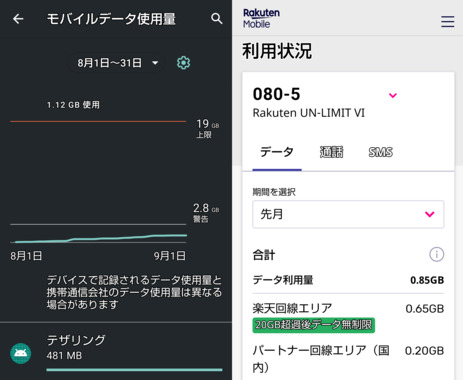463x380 pixels.
Task: Click the データ利用量 label
Action: pyautogui.click(x=283, y=280)
